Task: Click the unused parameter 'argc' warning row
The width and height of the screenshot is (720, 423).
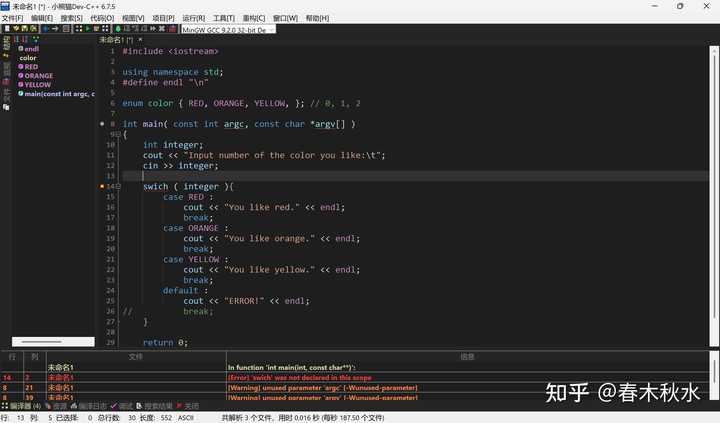Action: [354, 388]
